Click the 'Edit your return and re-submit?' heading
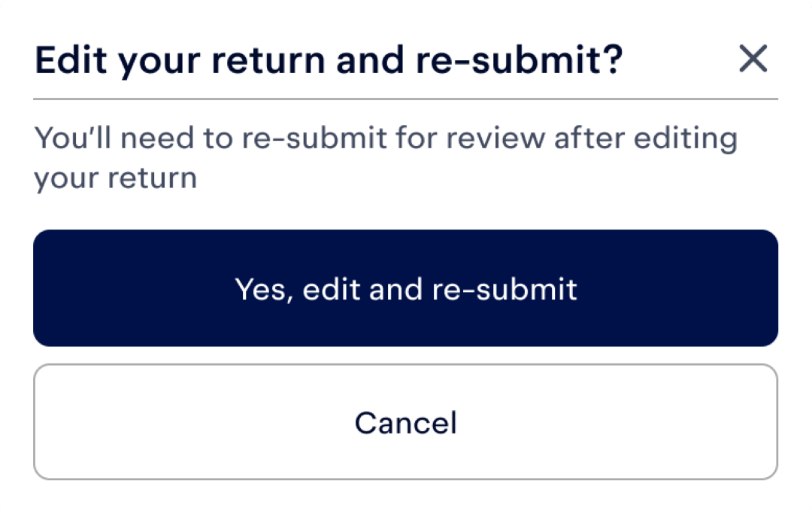 tap(329, 61)
